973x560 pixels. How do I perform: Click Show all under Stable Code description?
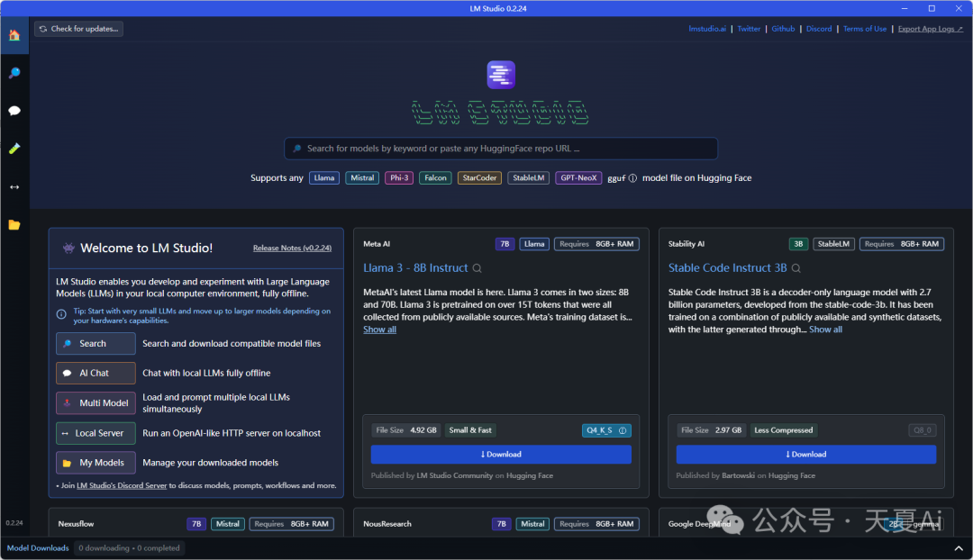[x=825, y=330]
